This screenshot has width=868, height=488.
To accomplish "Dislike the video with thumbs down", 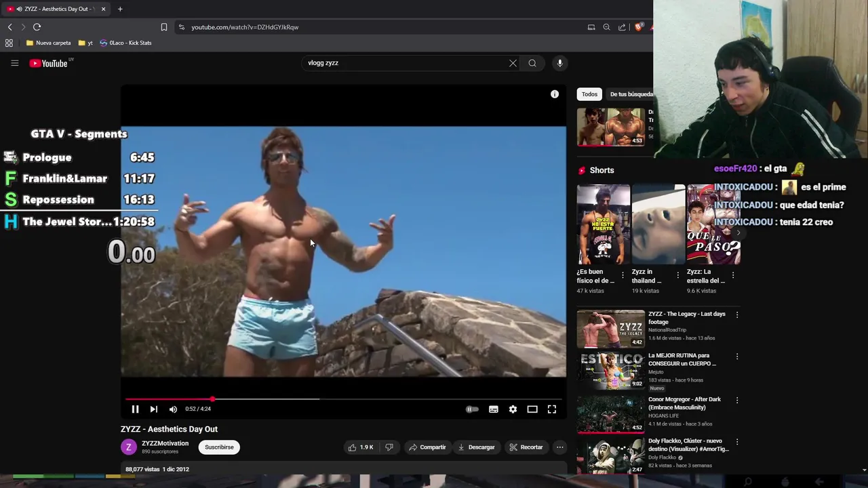I will click(x=389, y=447).
